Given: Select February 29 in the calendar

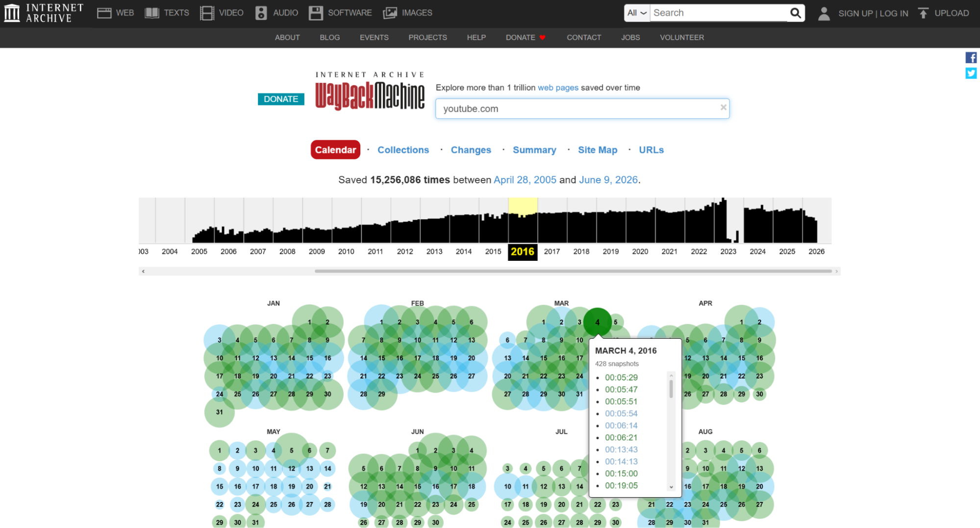Looking at the screenshot, I should click(381, 394).
